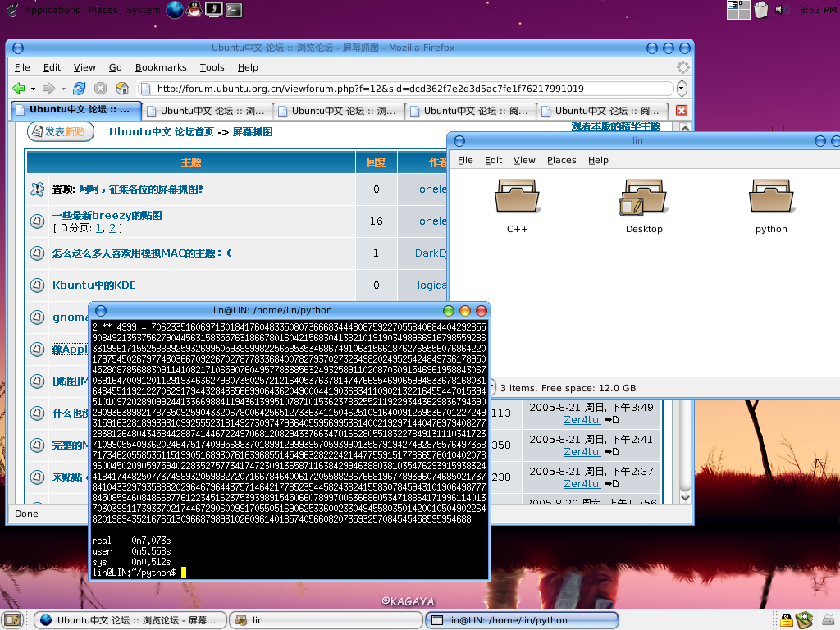
Task: Click topic icon beside Kbuntu中的KDE row
Action: 37,285
